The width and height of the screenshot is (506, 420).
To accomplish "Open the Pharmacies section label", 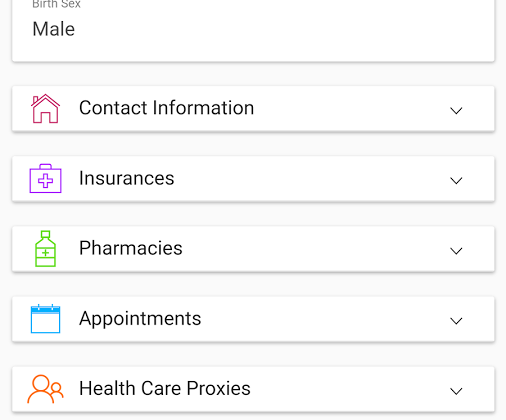I will point(131,248).
